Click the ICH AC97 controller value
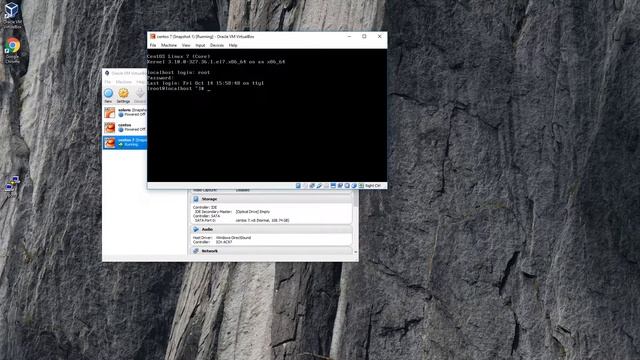Viewport: 640px width, 360px height. click(224, 242)
